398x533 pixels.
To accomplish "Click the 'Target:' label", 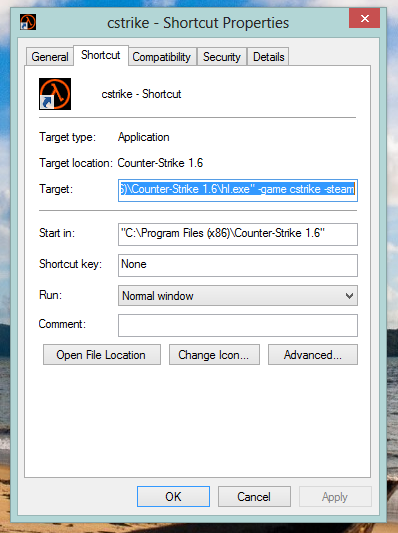I will (x=56, y=189).
